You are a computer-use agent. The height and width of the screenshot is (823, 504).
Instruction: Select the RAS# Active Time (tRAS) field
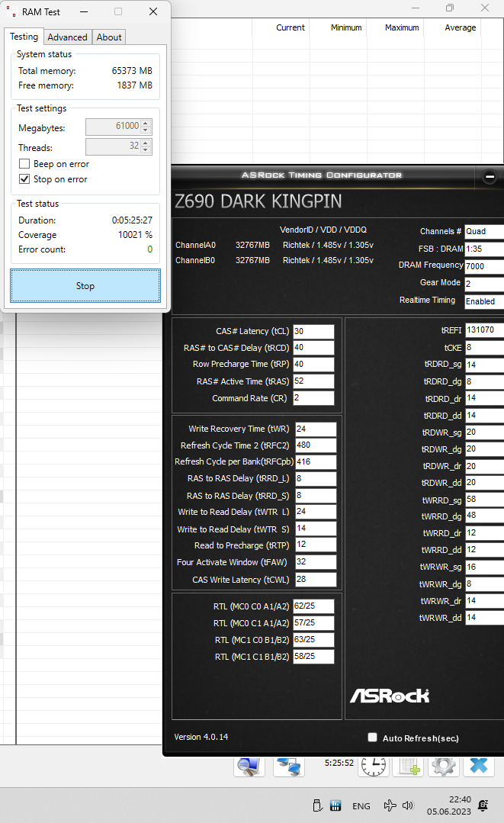coord(313,381)
